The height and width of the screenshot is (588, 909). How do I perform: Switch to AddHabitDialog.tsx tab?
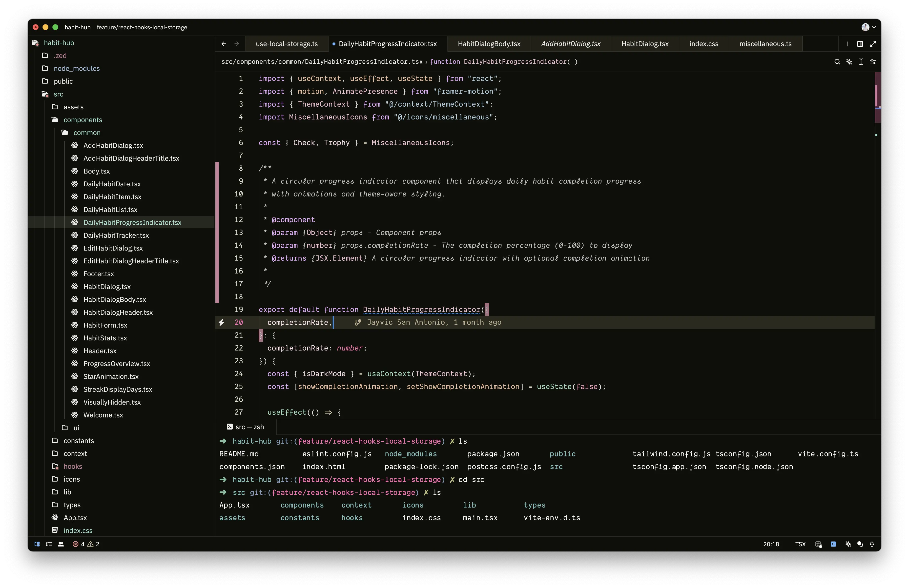pyautogui.click(x=571, y=44)
